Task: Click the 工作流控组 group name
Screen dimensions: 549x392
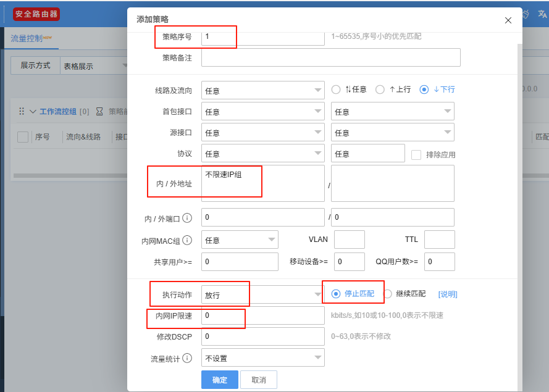Action: click(x=58, y=112)
